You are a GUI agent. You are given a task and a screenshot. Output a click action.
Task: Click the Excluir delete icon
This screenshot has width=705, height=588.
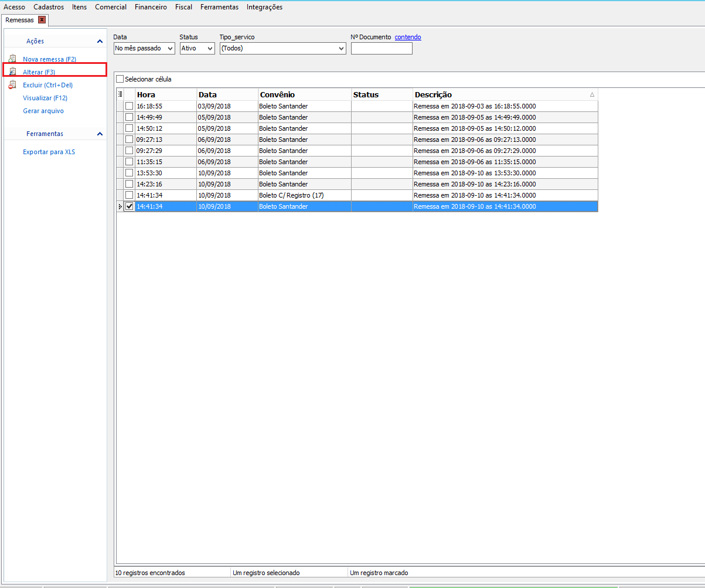pyautogui.click(x=12, y=85)
